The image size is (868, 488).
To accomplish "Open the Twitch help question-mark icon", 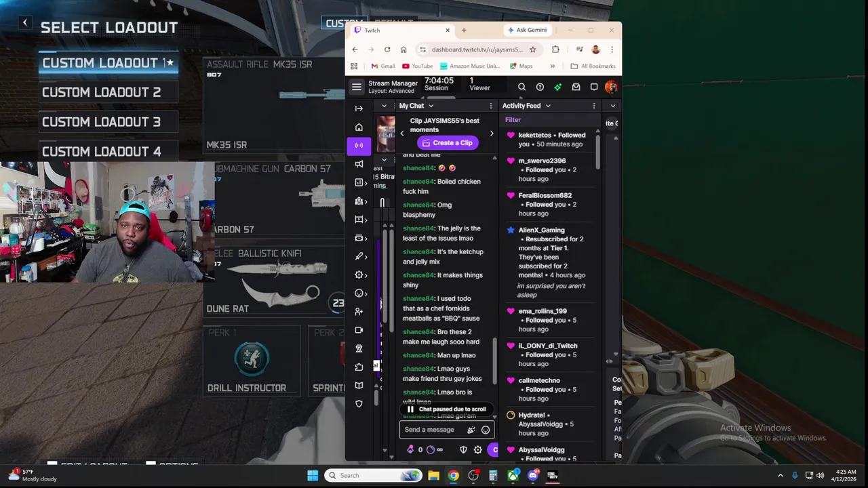I will point(540,87).
